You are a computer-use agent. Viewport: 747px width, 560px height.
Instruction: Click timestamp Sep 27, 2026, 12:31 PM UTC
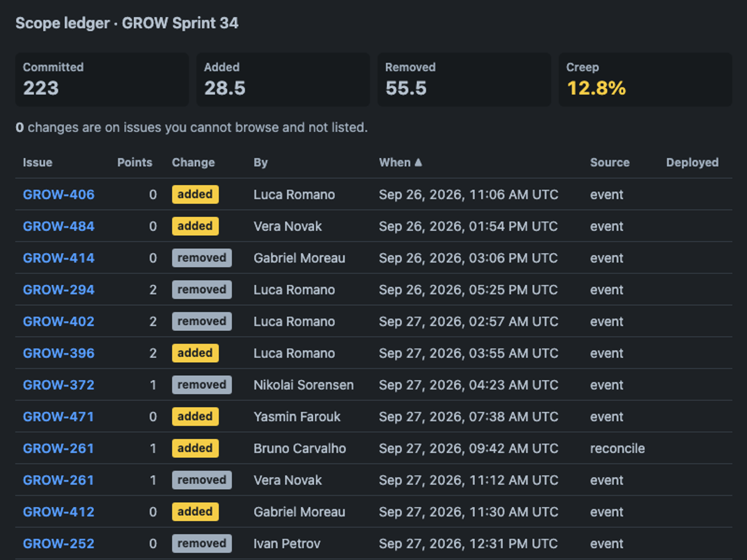pos(468,544)
